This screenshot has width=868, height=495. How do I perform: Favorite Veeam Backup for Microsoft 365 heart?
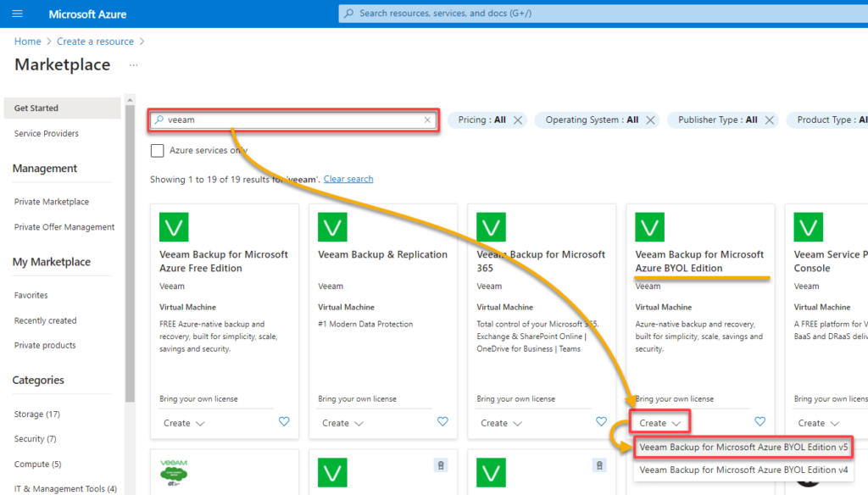[601, 422]
